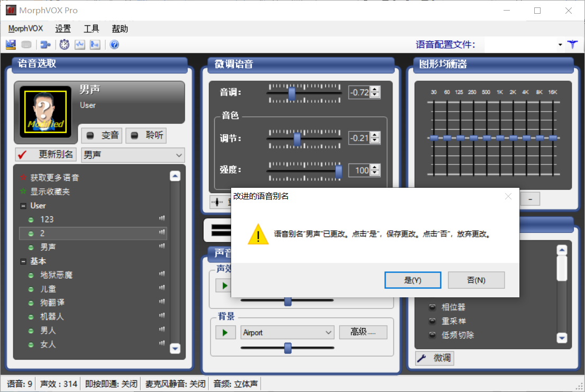Open the 工具 menu

[x=92, y=29]
